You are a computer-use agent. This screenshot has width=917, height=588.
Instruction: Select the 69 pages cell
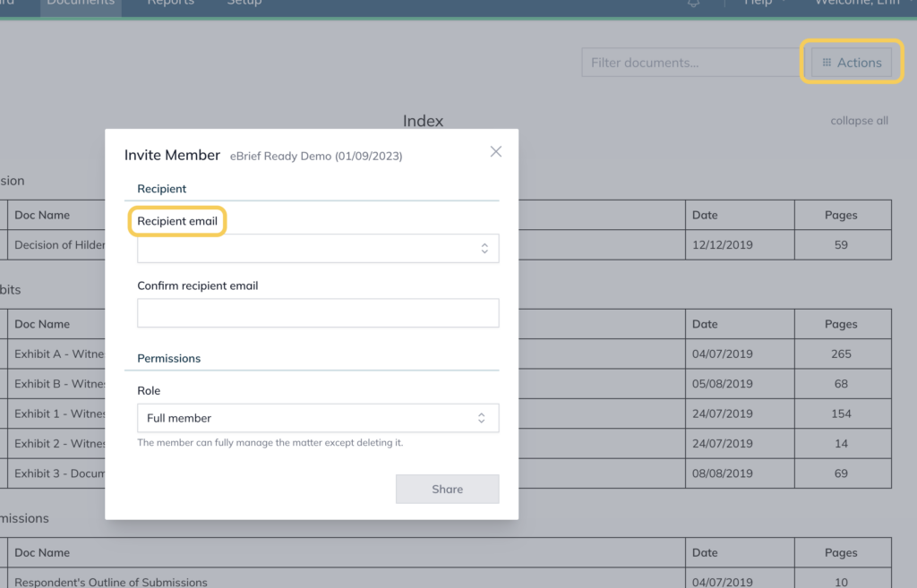(x=843, y=473)
